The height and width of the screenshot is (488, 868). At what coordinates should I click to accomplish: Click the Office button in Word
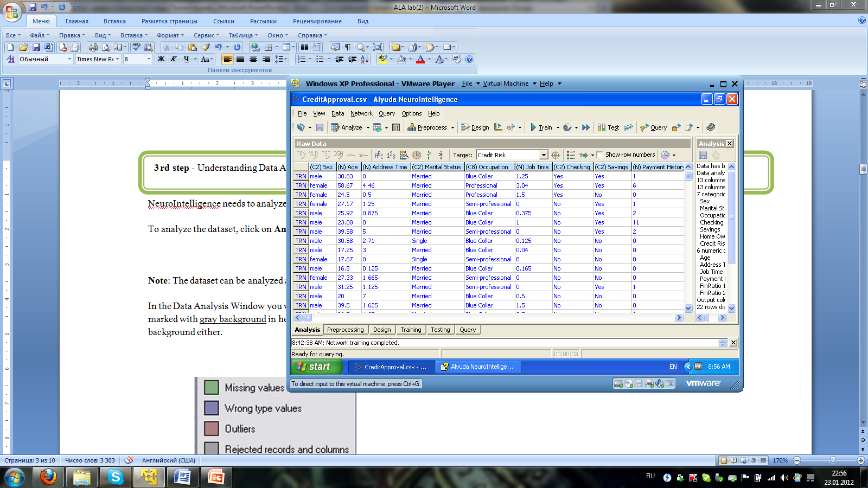pos(12,11)
